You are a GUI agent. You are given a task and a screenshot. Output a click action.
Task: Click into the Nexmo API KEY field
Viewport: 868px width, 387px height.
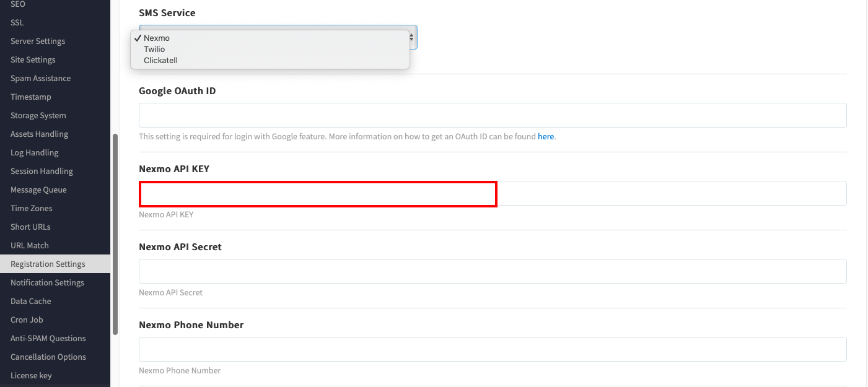(x=493, y=193)
